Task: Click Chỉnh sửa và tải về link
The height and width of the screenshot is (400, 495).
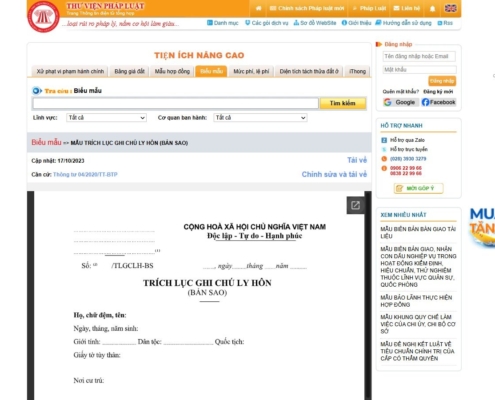Action: point(334,174)
